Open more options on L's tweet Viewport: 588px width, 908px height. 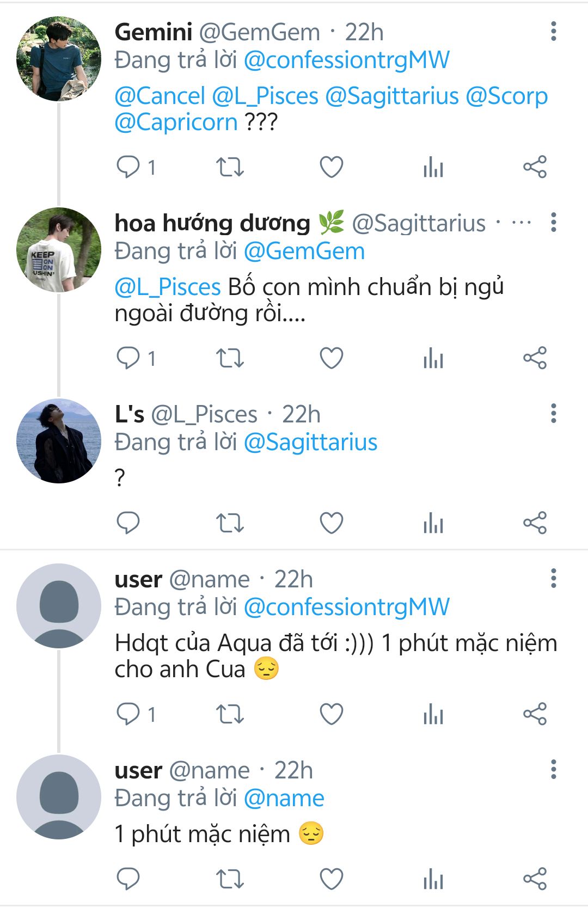click(553, 414)
